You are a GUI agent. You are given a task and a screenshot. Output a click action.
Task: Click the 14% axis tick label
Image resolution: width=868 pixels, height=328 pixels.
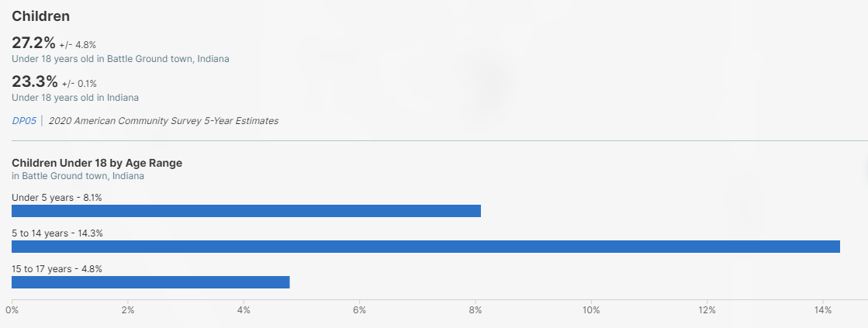[x=822, y=310]
